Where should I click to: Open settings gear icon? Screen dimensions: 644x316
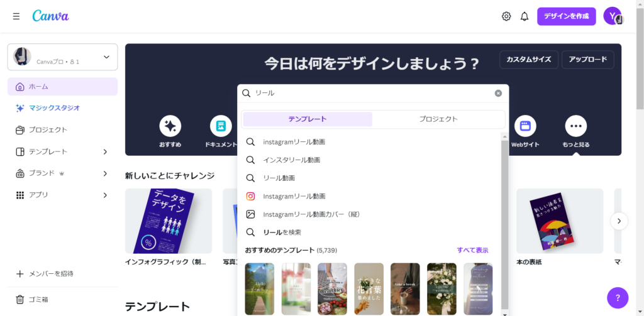[x=506, y=16]
